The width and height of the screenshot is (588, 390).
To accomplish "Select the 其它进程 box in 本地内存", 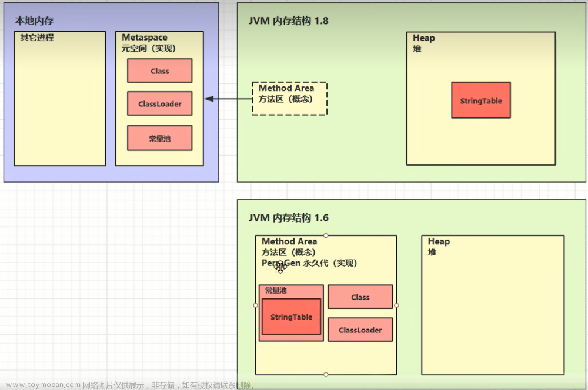I will pyautogui.click(x=60, y=99).
